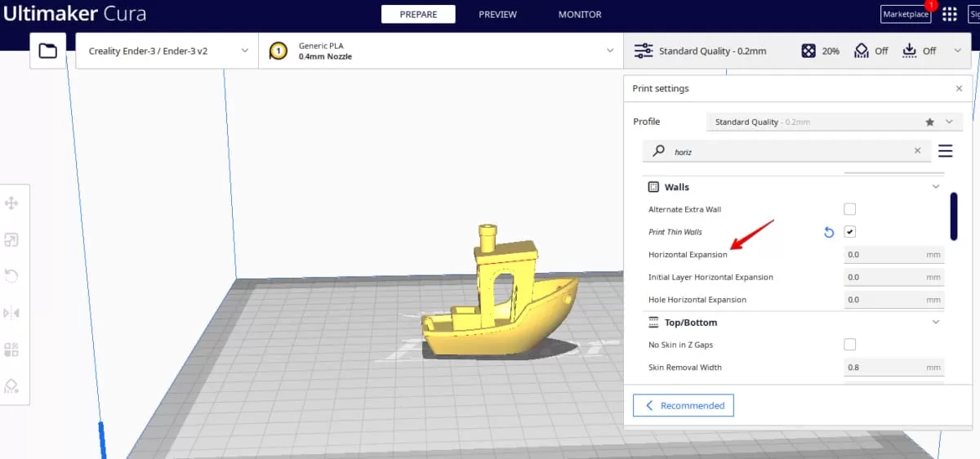
Task: Select the Rotate tool in left toolbar
Action: (x=11, y=276)
